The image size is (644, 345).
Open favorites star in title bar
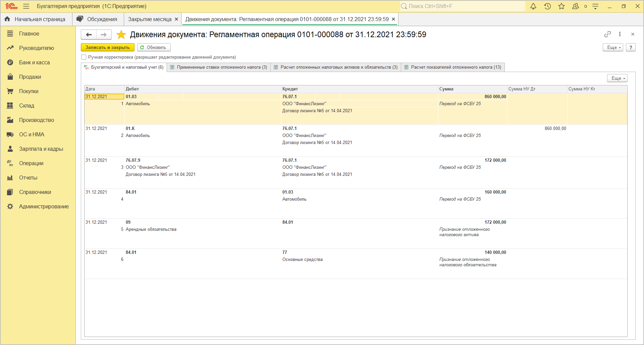(x=561, y=6)
